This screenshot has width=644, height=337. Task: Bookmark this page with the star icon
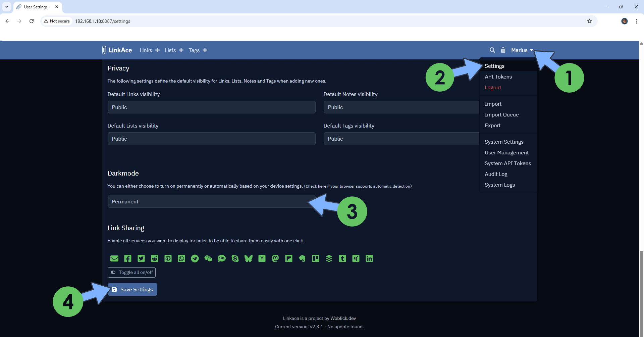589,21
